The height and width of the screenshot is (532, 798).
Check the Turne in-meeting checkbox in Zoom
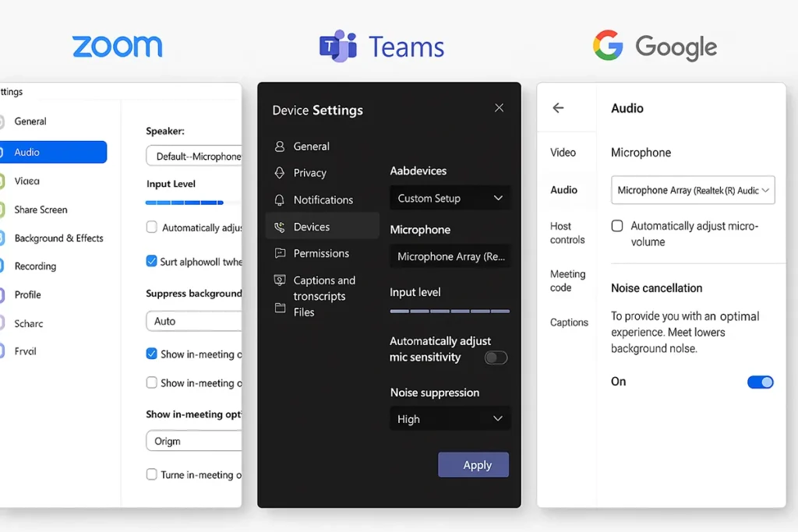(x=152, y=474)
